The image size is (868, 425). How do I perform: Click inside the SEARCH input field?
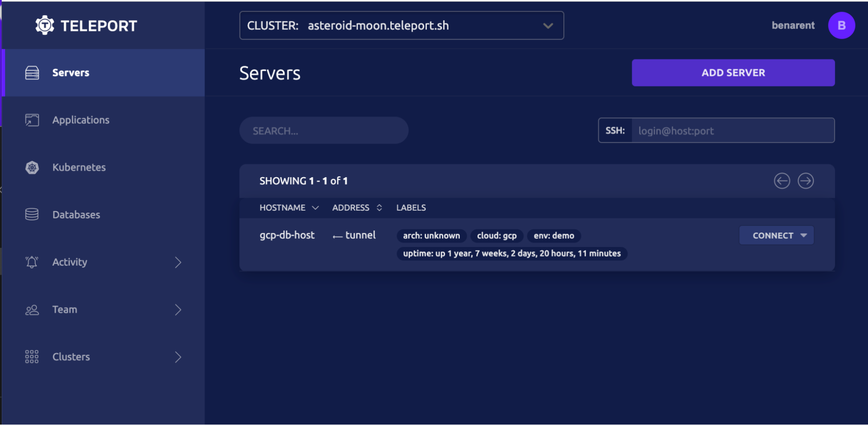coord(323,130)
